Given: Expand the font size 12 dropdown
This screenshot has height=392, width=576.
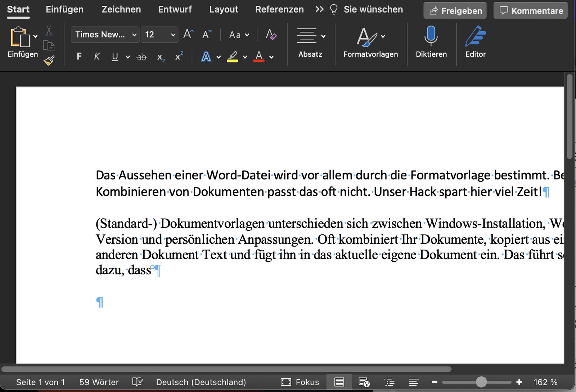Looking at the screenshot, I should coord(173,35).
